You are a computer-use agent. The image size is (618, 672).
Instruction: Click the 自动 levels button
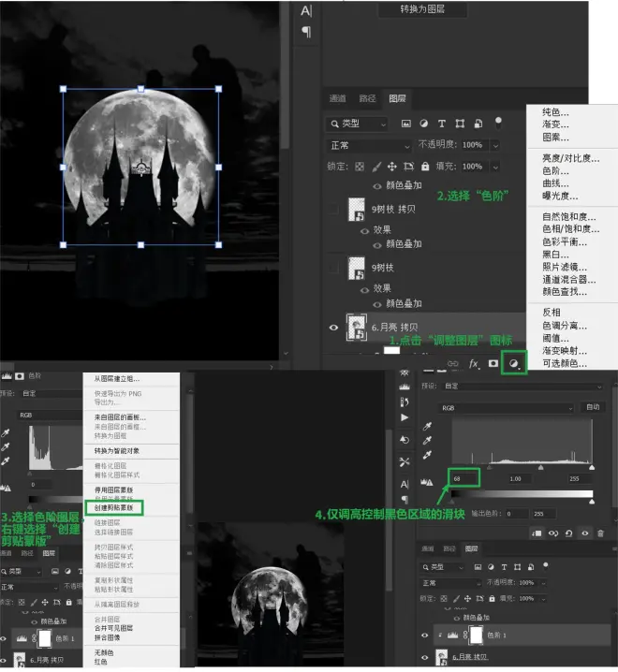tap(593, 407)
